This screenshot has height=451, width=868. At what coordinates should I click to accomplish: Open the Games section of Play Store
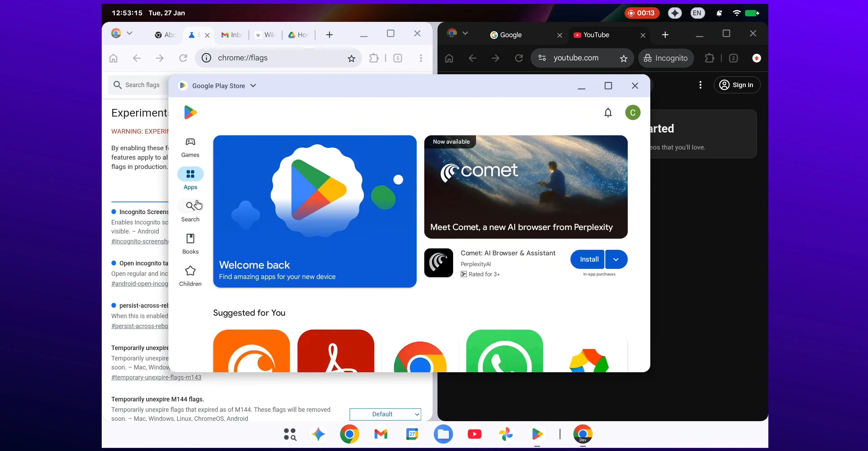point(190,147)
